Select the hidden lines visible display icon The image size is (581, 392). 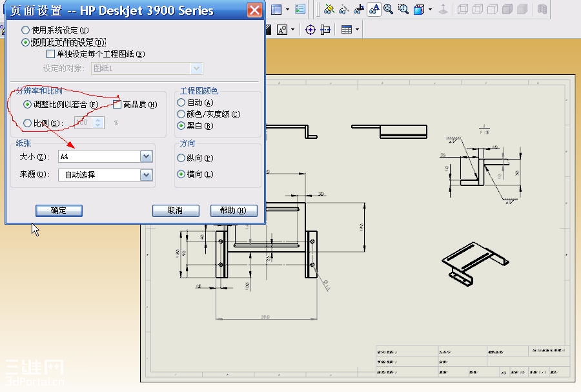tap(478, 9)
